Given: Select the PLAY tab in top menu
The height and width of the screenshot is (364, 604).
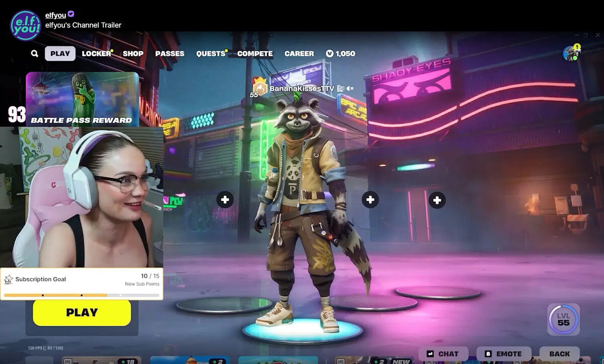Looking at the screenshot, I should tap(60, 53).
